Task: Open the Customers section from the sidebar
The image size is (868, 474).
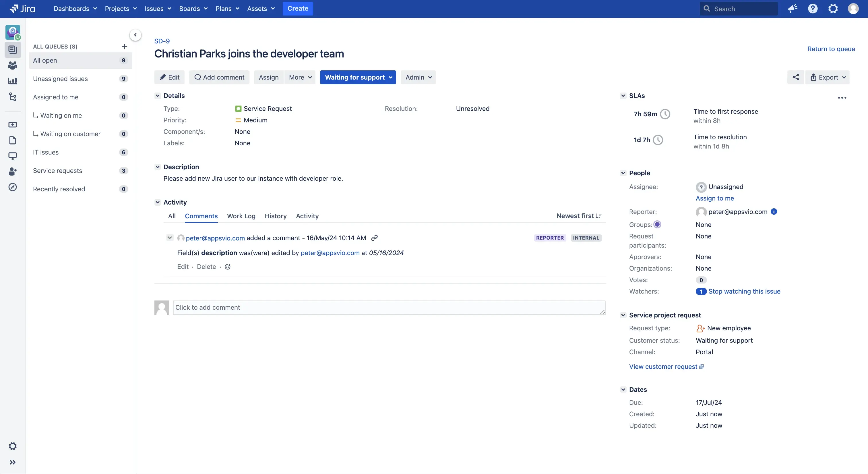Action: [12, 65]
